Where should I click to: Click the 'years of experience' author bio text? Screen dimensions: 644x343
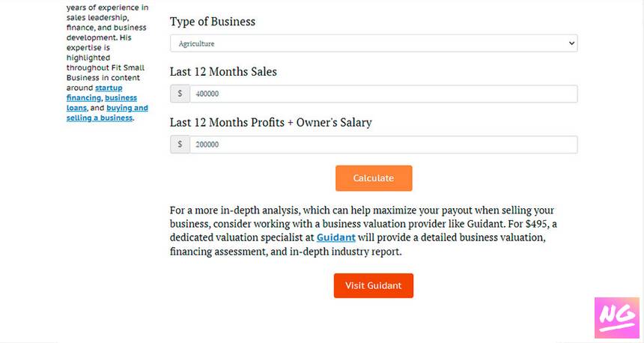click(107, 7)
